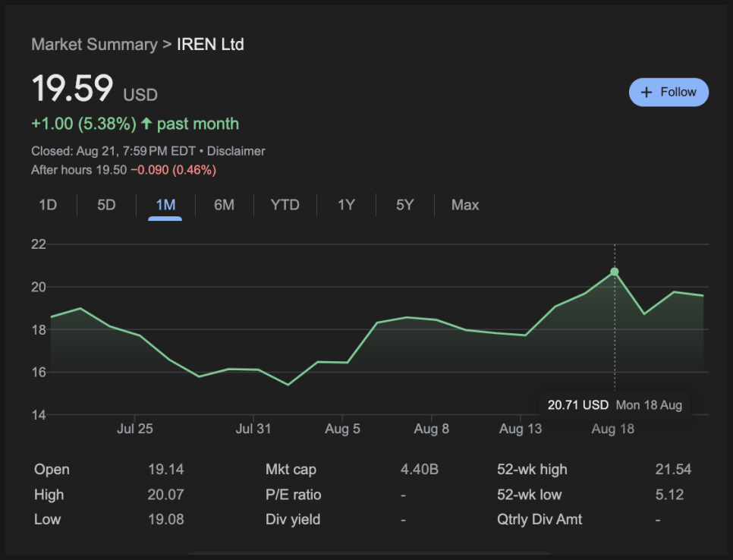Click the Open value 19.14

(x=166, y=469)
